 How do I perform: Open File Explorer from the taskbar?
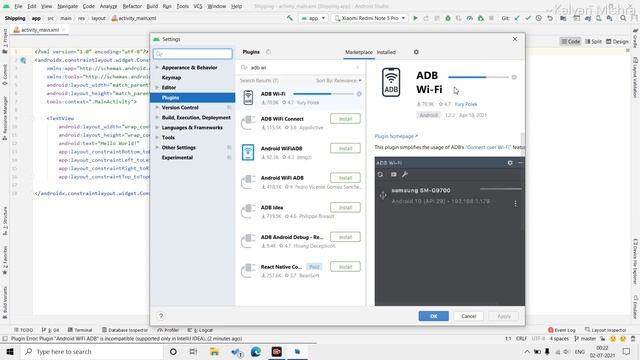tap(214, 351)
